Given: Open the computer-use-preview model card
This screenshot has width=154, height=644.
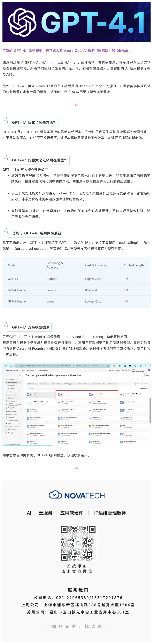Looking at the screenshot, I should pyautogui.click(x=40, y=426).
